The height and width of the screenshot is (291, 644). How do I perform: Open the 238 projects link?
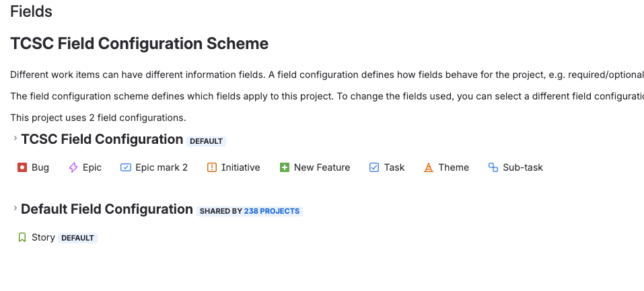[271, 211]
